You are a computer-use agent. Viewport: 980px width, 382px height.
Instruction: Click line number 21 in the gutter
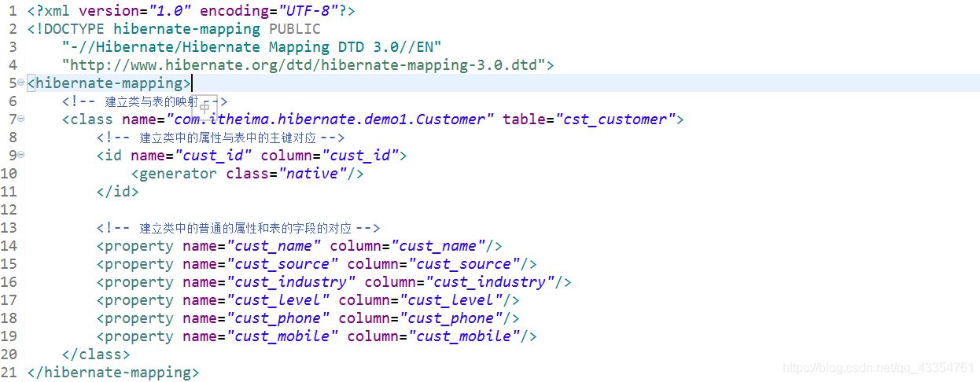click(9, 373)
